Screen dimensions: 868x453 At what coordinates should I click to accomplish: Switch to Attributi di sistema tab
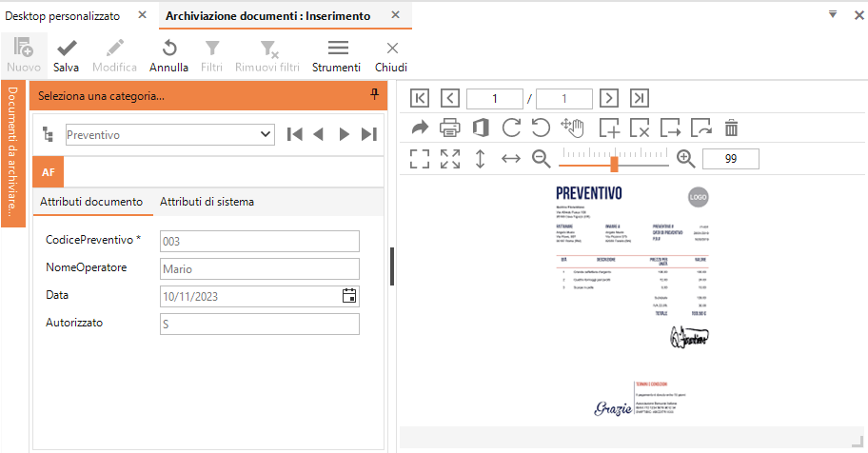coord(207,202)
